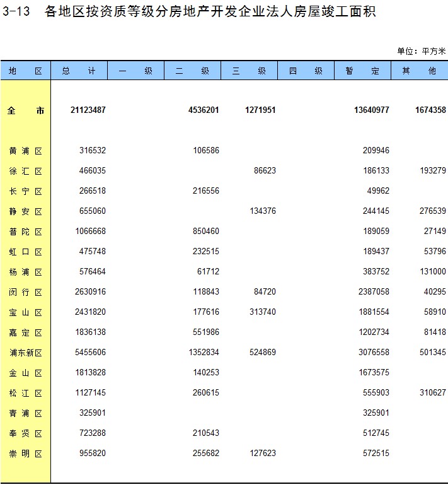Click the 地区 column header
This screenshot has width=448, height=504.
[x=25, y=71]
